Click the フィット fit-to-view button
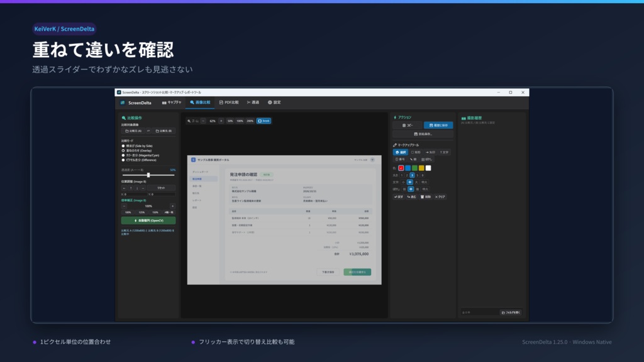This screenshot has width=644, height=362. 264,121
